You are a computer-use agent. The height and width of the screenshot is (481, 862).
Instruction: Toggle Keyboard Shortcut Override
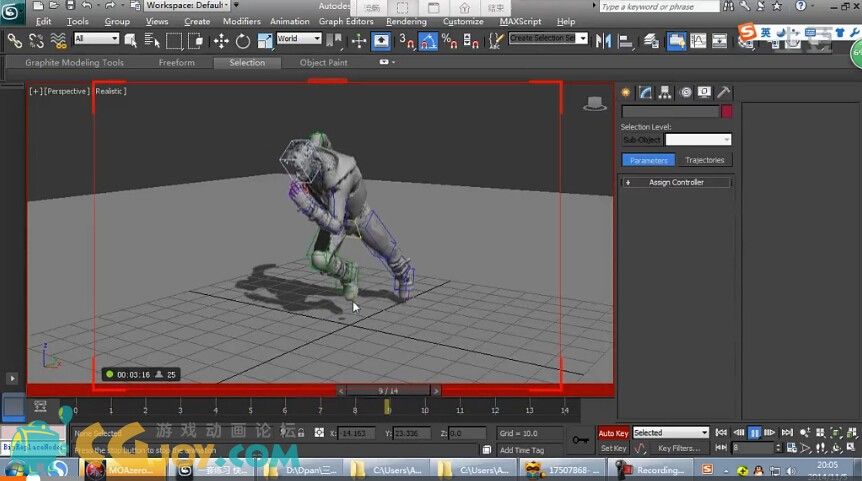[x=380, y=41]
